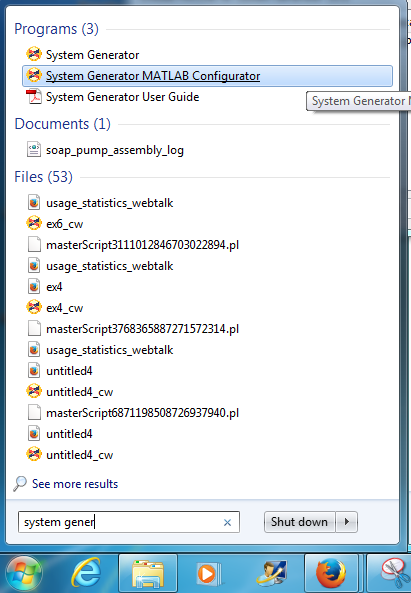Click See more results
Screen dimensions: 411x593
(75, 484)
